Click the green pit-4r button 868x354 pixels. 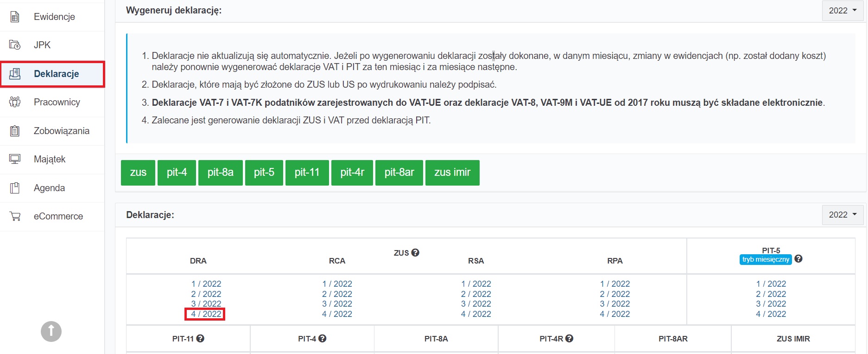(x=352, y=173)
